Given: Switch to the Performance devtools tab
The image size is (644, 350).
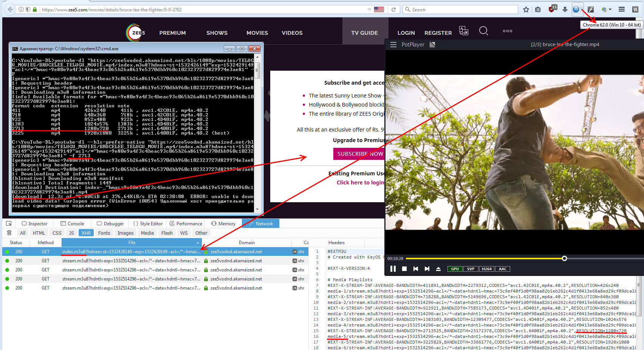Looking at the screenshot, I should pos(186,224).
